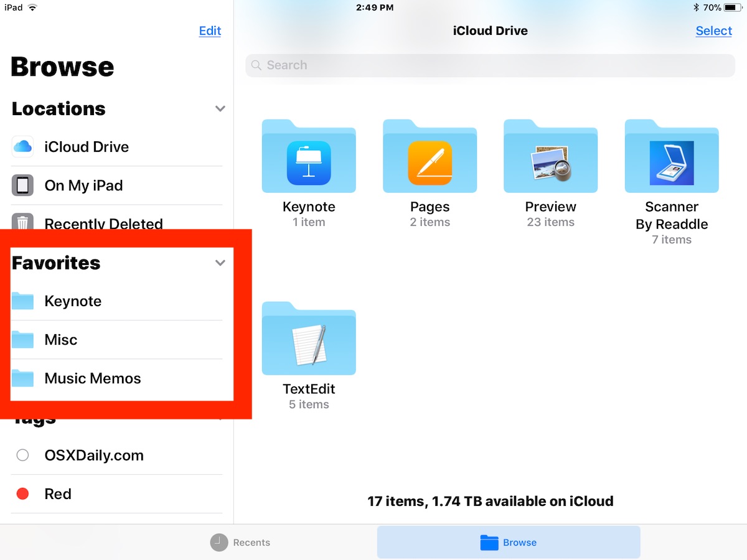Switch to the Recents tab
747x560 pixels.
point(240,543)
